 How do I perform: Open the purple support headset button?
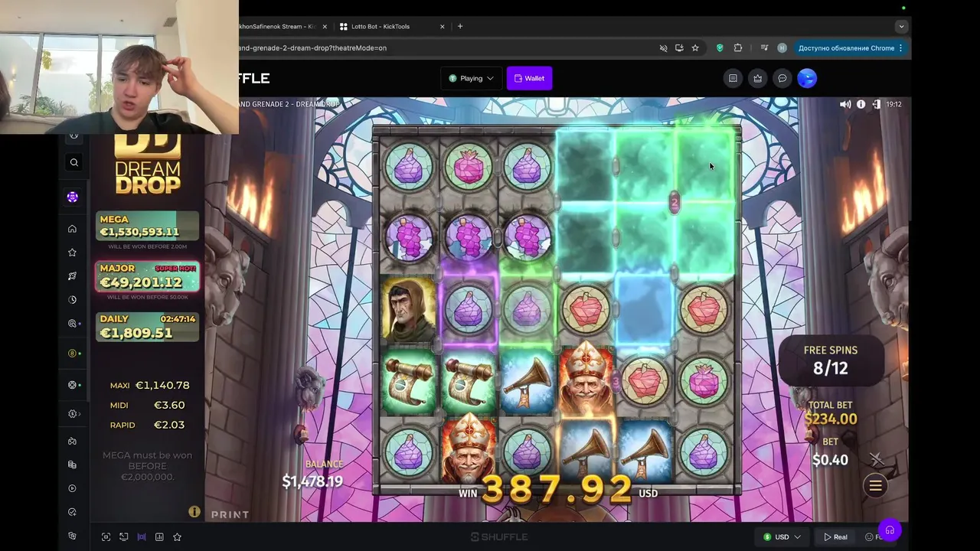(890, 530)
